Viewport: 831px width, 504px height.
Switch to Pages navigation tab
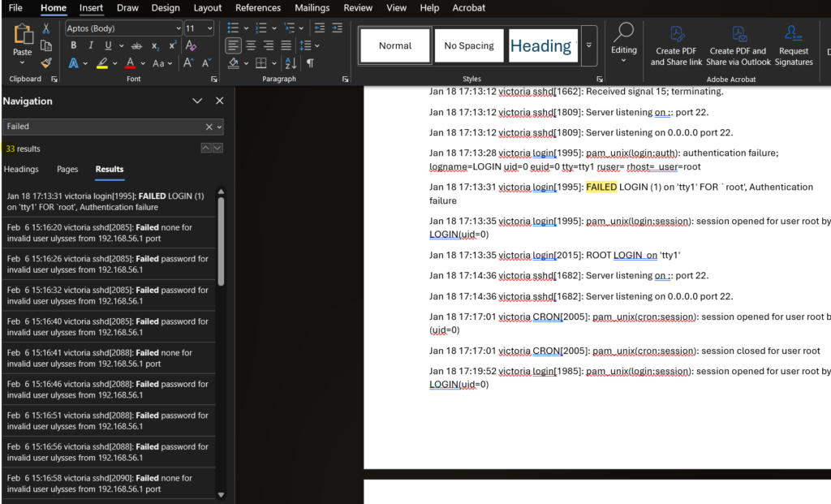[67, 169]
